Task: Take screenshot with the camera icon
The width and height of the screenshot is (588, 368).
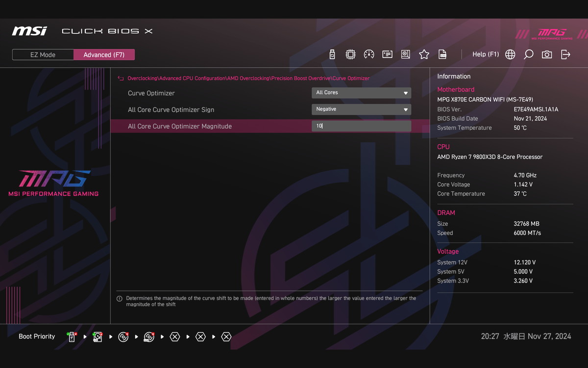Action: (x=547, y=54)
